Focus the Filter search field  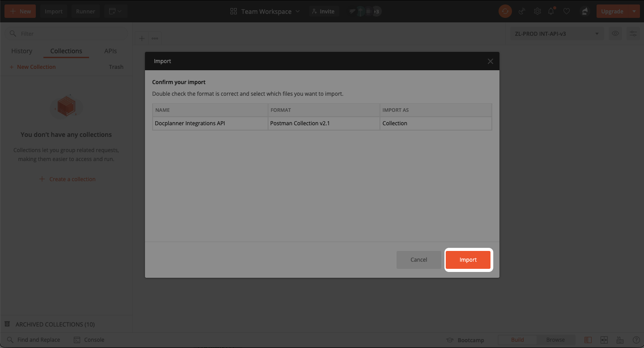click(x=66, y=34)
